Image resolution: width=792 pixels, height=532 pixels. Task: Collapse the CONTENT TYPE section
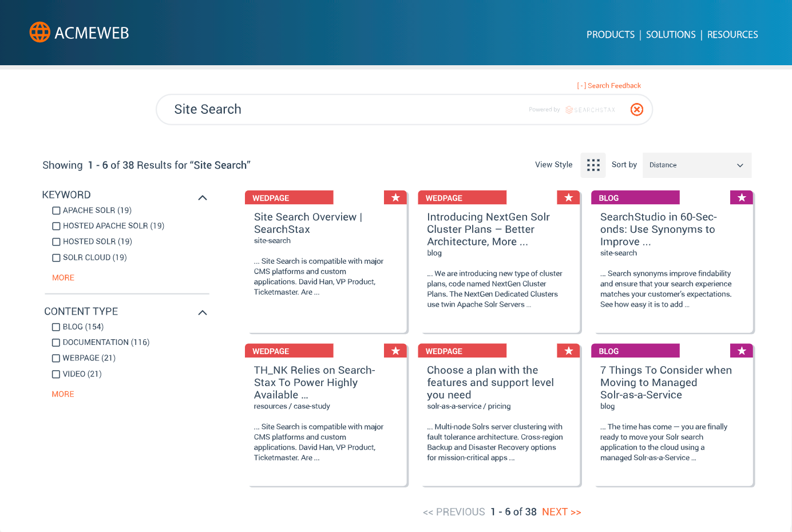coord(202,312)
